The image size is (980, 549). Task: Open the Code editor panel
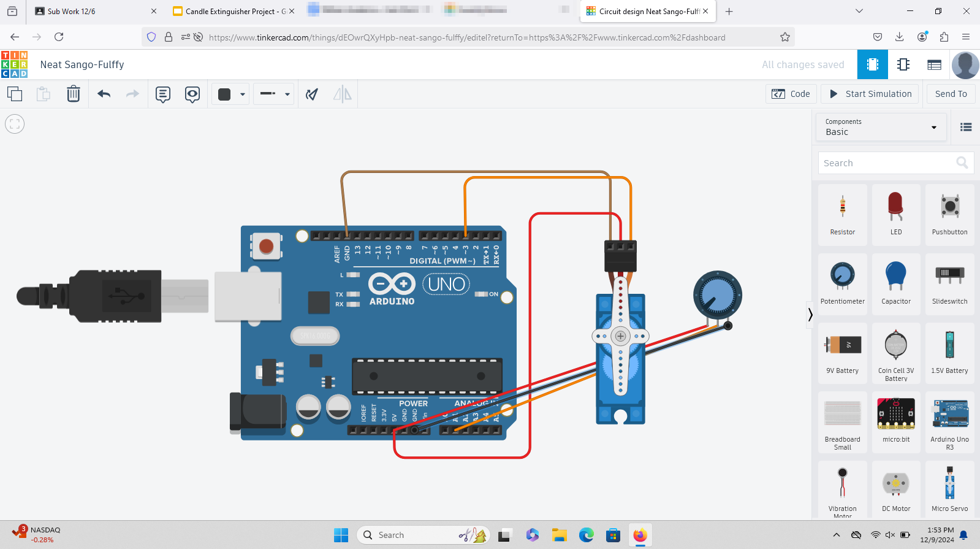click(x=791, y=94)
